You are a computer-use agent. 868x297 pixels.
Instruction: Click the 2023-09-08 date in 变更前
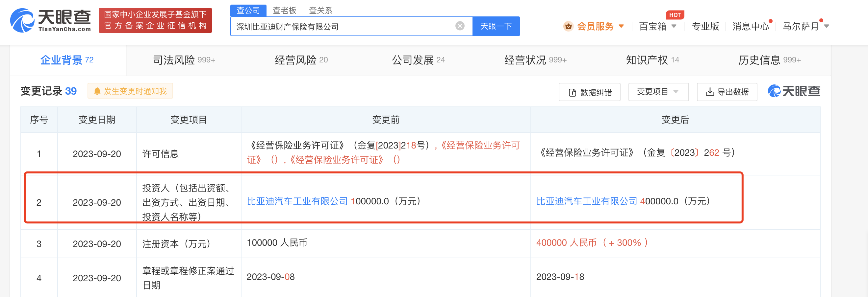(x=270, y=277)
